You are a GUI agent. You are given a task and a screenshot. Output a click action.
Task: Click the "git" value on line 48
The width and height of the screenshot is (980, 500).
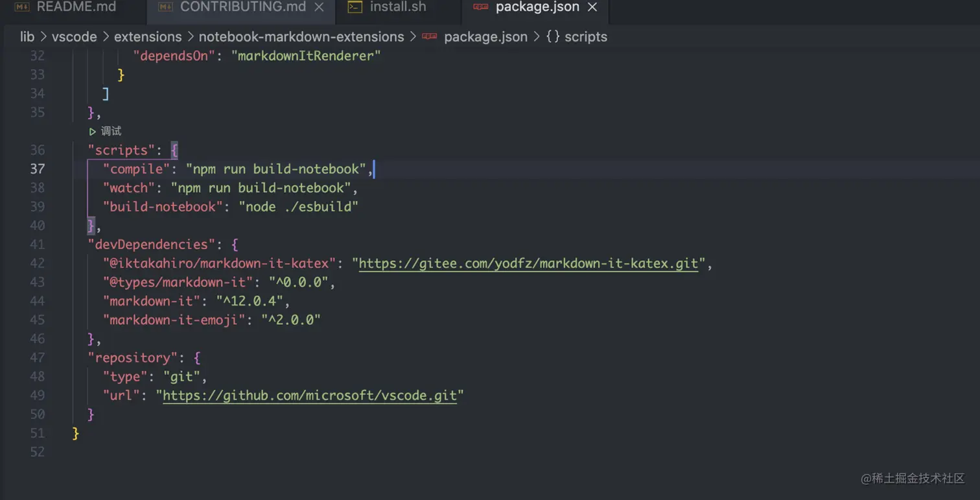coord(181,377)
